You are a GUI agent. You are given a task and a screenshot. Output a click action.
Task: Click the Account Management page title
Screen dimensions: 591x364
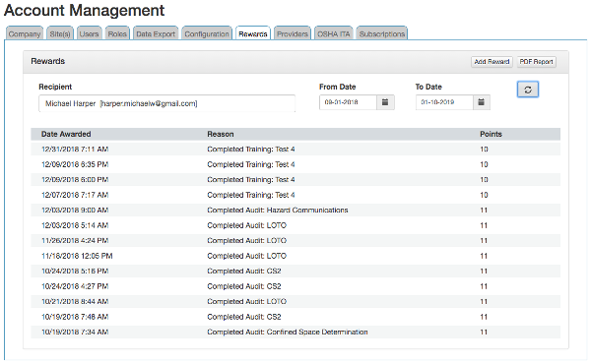click(85, 10)
